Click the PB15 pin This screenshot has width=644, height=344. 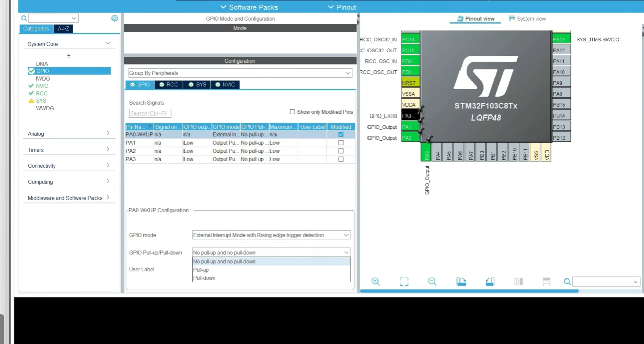click(x=561, y=105)
